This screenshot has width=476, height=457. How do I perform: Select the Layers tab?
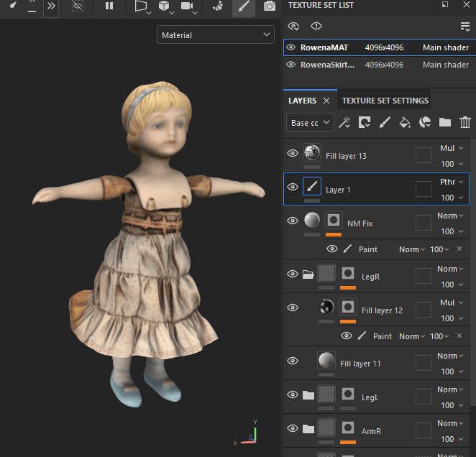[x=302, y=101]
